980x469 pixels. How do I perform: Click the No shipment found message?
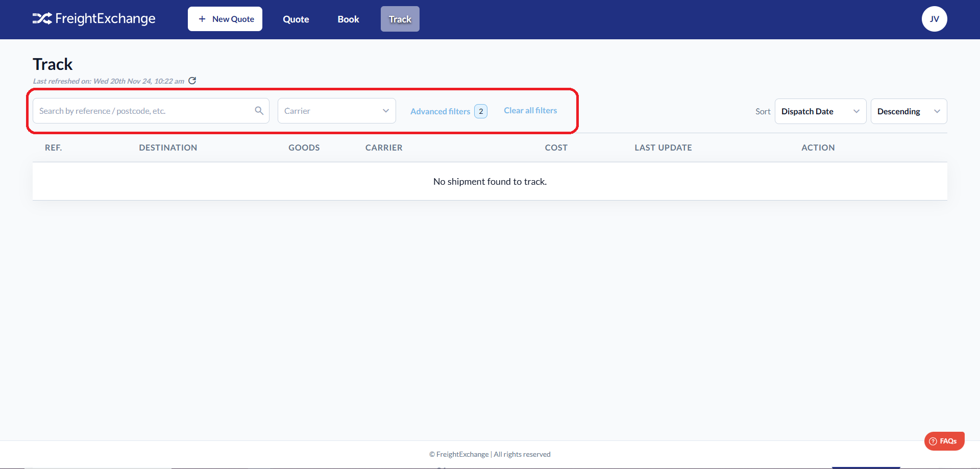coord(490,182)
